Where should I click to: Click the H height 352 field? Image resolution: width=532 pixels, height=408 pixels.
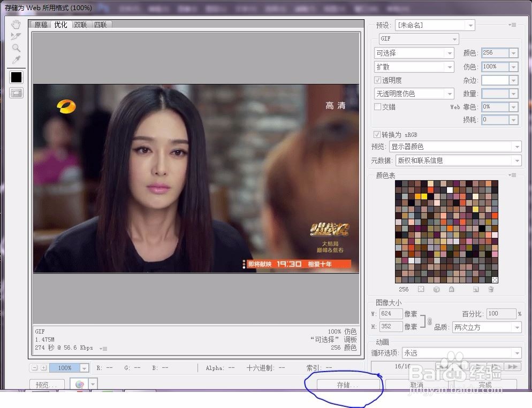point(391,327)
